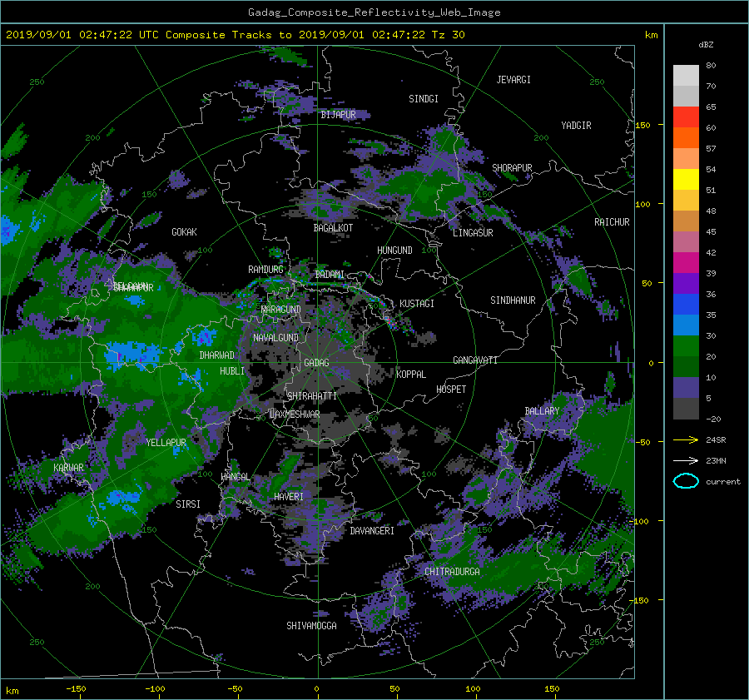The image size is (749, 700).
Task: Click the Tz 30 text in header
Action: 448,35
